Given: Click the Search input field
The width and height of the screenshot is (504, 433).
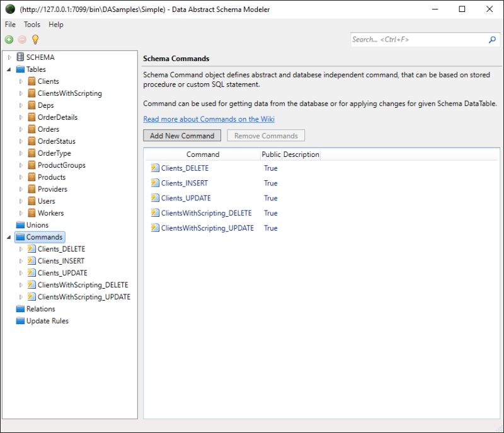Looking at the screenshot, I should [x=420, y=40].
